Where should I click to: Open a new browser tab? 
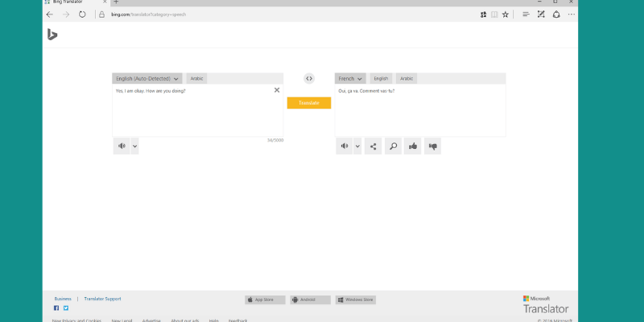[x=116, y=2]
